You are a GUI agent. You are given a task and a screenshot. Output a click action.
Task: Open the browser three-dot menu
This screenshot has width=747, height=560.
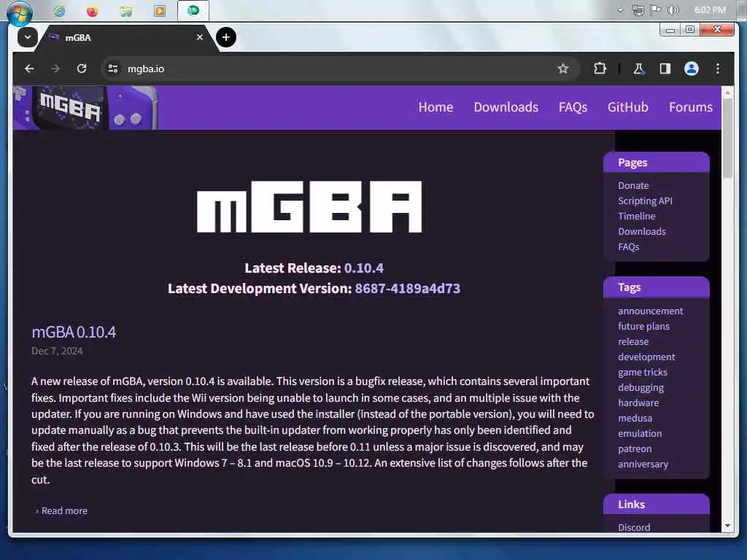[718, 69]
